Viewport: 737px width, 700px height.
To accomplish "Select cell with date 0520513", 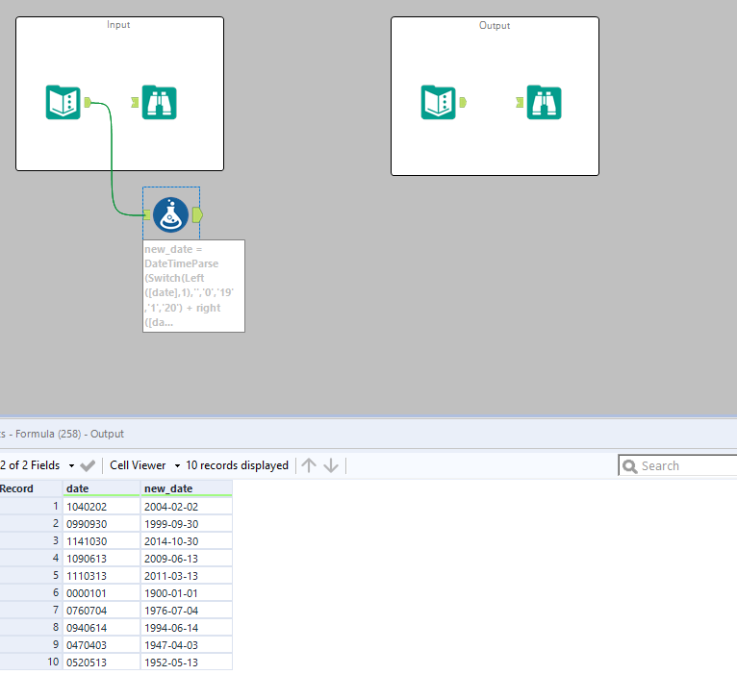I will pyautogui.click(x=102, y=662).
